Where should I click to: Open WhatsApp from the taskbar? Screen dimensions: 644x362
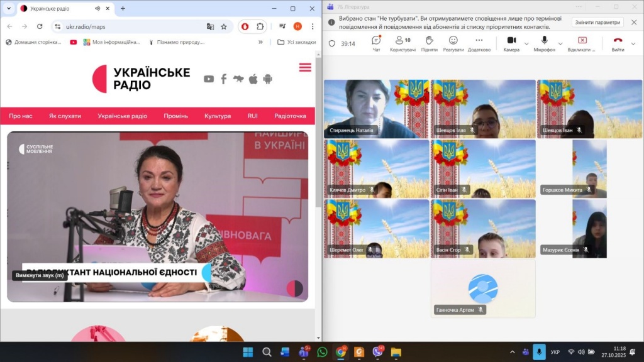pos(323,352)
